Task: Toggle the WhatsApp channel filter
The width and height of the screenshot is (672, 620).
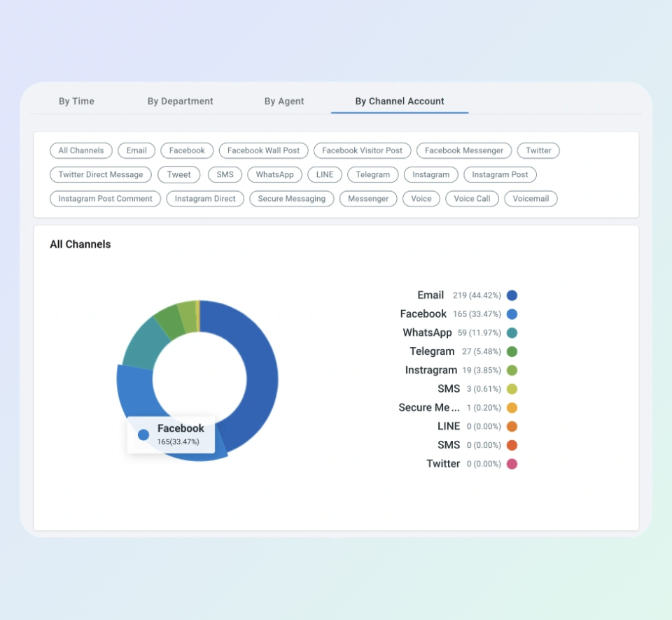Action: [x=274, y=174]
